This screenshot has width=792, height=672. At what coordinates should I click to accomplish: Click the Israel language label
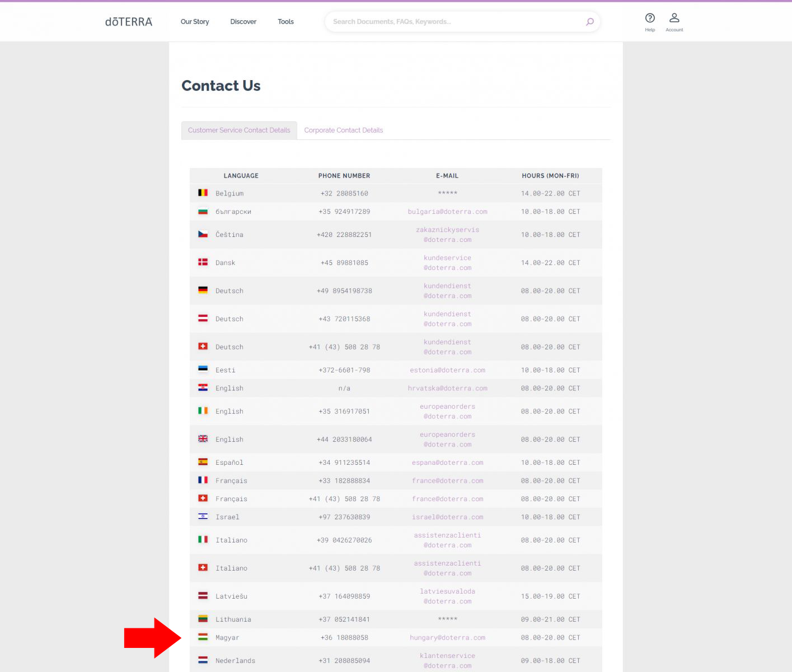[x=227, y=517]
